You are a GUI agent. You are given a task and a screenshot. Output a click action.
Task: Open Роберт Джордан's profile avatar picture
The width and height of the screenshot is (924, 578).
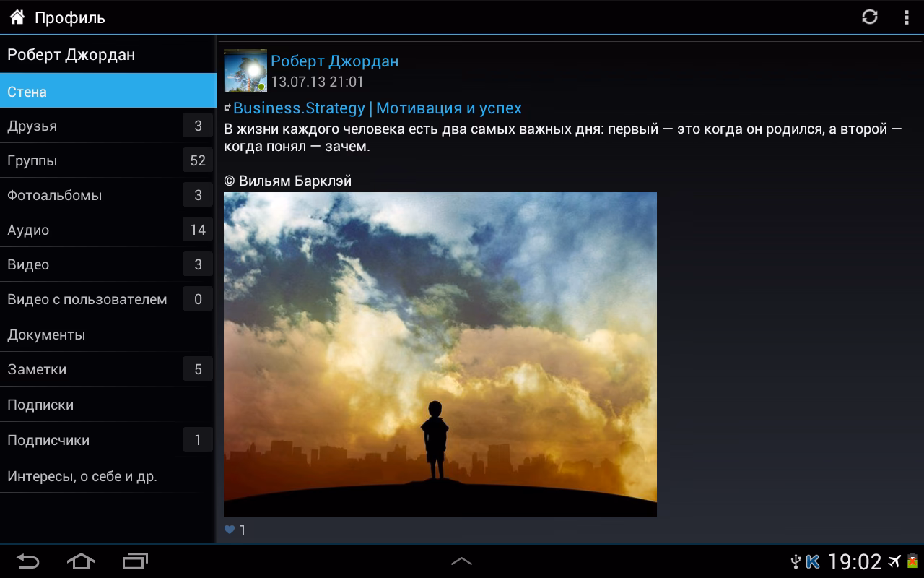245,72
